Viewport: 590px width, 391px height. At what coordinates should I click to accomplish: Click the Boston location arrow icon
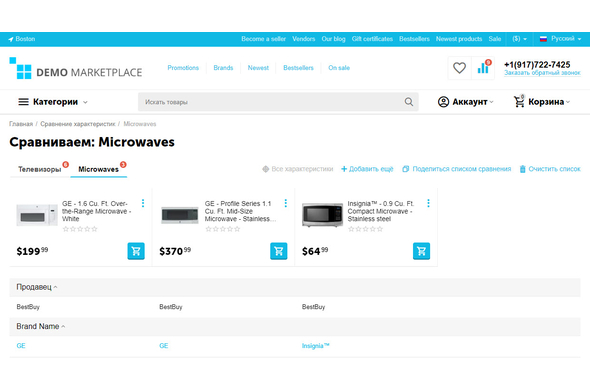(x=11, y=39)
